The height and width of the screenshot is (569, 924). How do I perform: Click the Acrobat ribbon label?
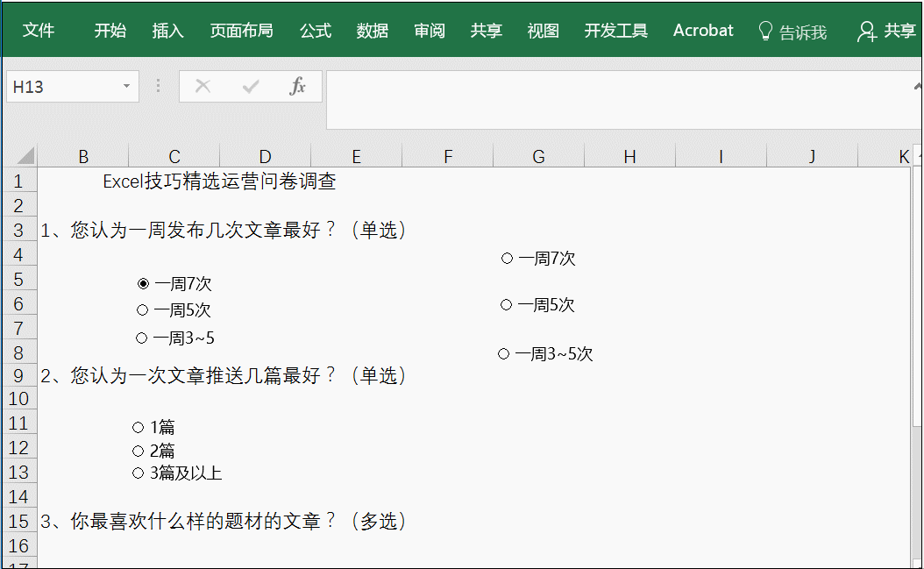703,31
